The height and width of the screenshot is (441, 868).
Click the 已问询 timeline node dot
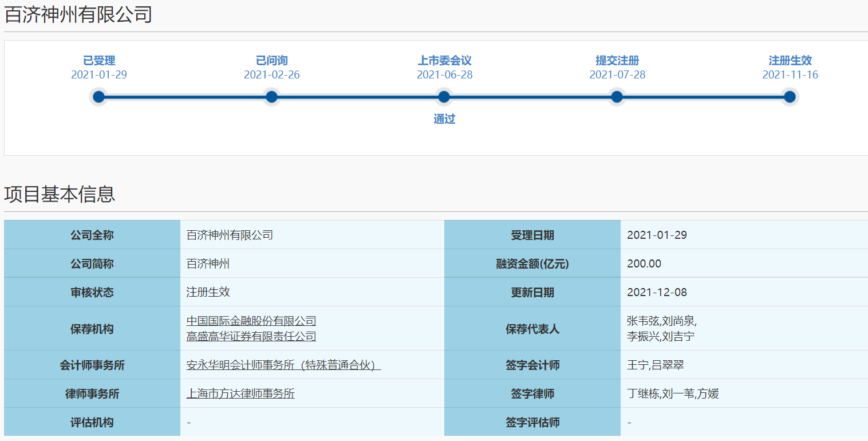[272, 97]
